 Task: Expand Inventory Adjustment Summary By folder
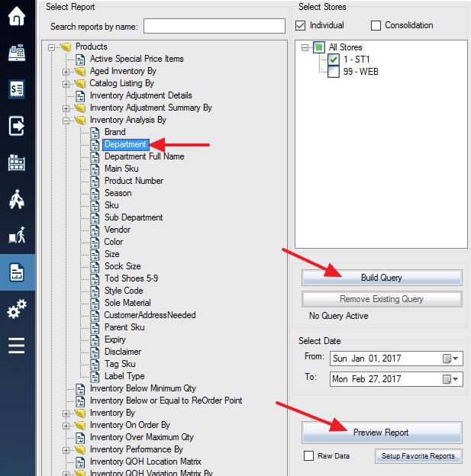(66, 108)
